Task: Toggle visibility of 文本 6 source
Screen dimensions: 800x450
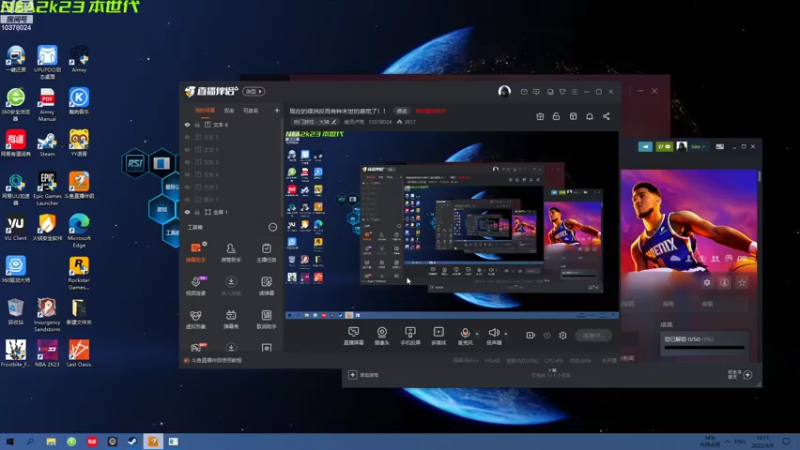Action: 187,125
